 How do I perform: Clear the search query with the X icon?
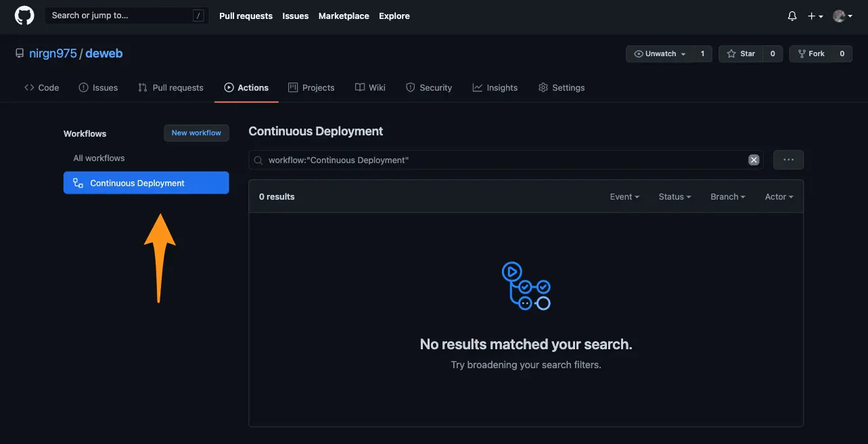(754, 160)
